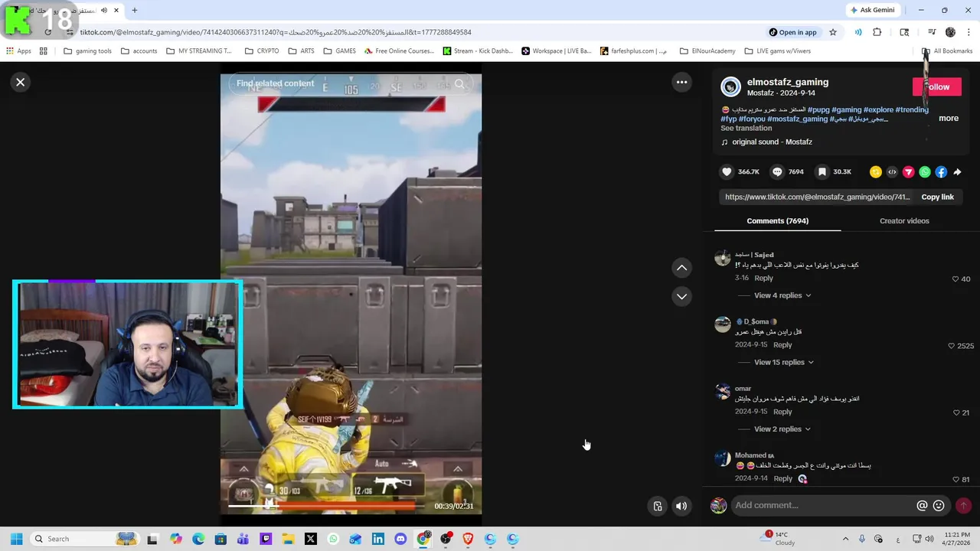The image size is (980, 551).
Task: Like Sajed's comment with 40 likes
Action: [x=955, y=279]
